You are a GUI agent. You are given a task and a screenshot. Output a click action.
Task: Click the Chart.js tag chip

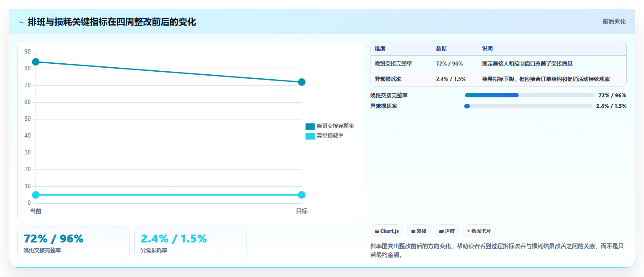pyautogui.click(x=387, y=231)
